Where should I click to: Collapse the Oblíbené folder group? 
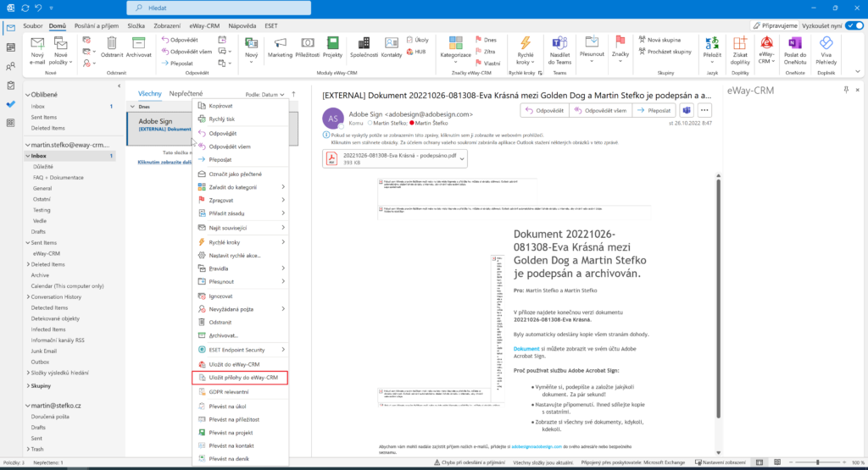coord(28,95)
